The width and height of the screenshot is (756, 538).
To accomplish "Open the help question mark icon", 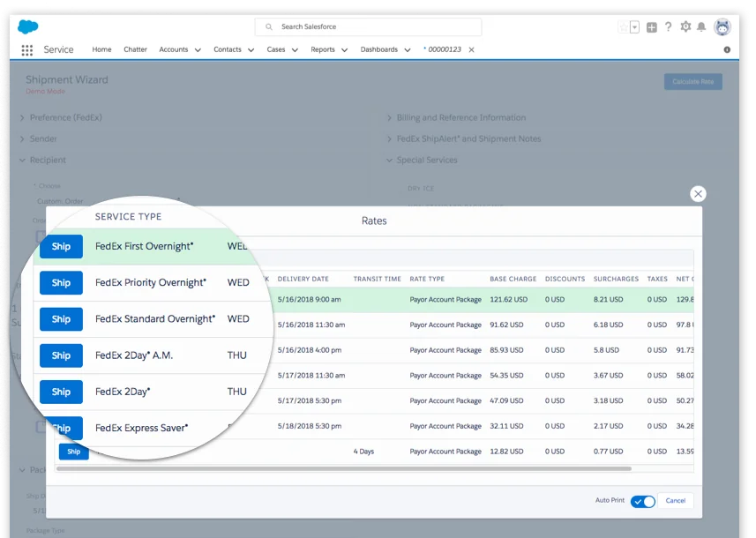I will (x=669, y=27).
